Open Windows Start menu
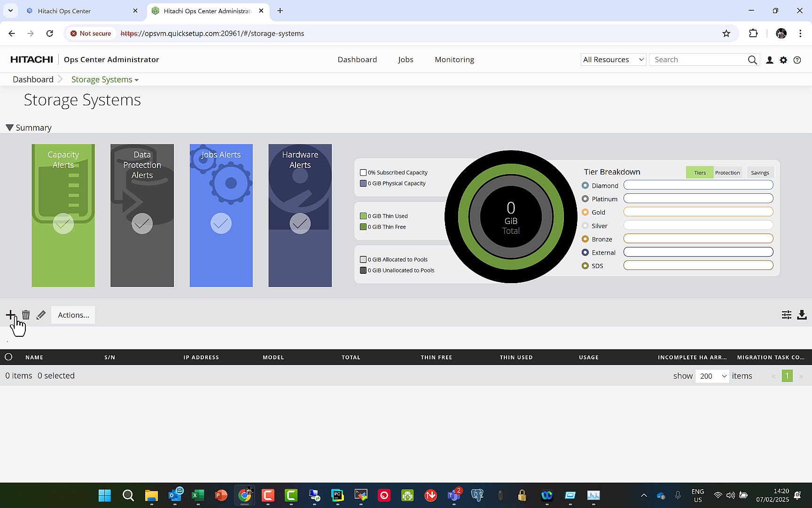The height and width of the screenshot is (508, 812). click(x=104, y=495)
